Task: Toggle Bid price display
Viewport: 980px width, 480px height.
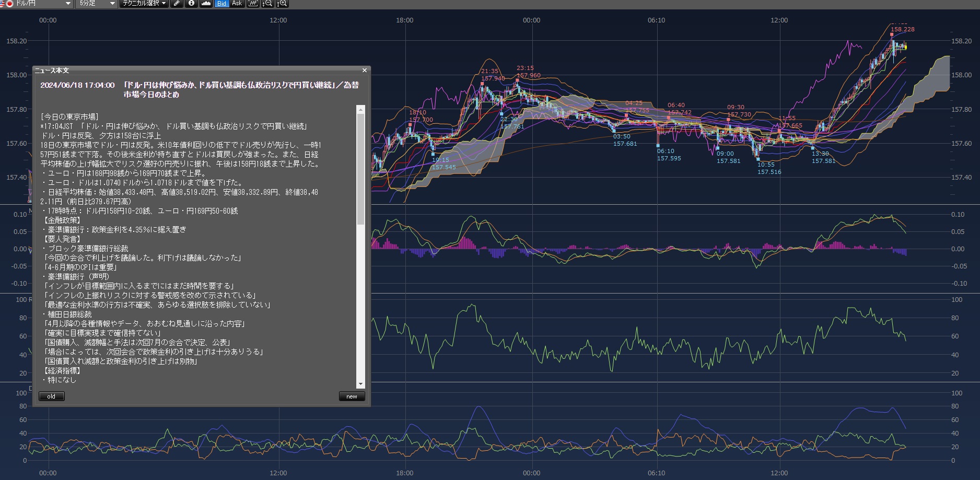Action: pos(221,4)
